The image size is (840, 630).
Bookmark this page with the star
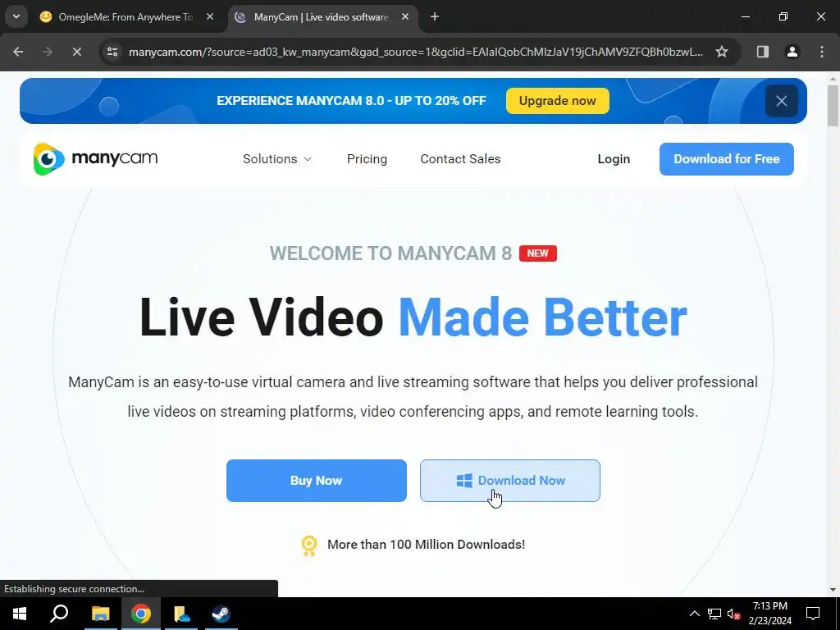coord(722,52)
